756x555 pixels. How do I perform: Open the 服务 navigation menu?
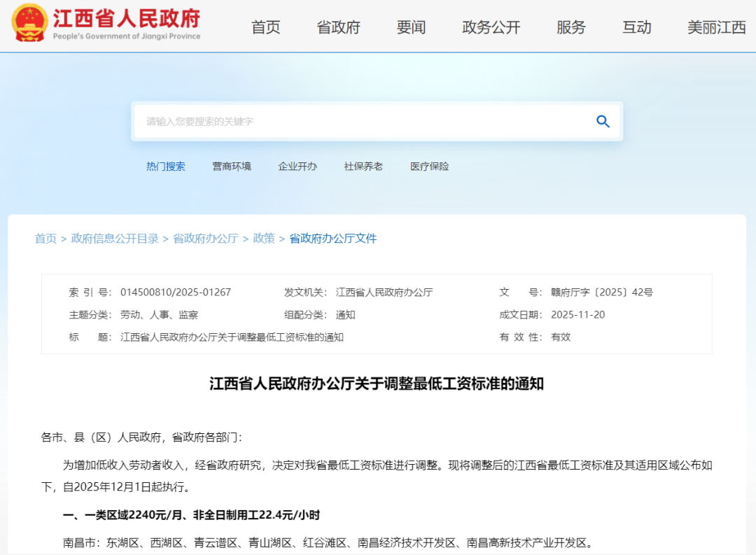(x=571, y=27)
